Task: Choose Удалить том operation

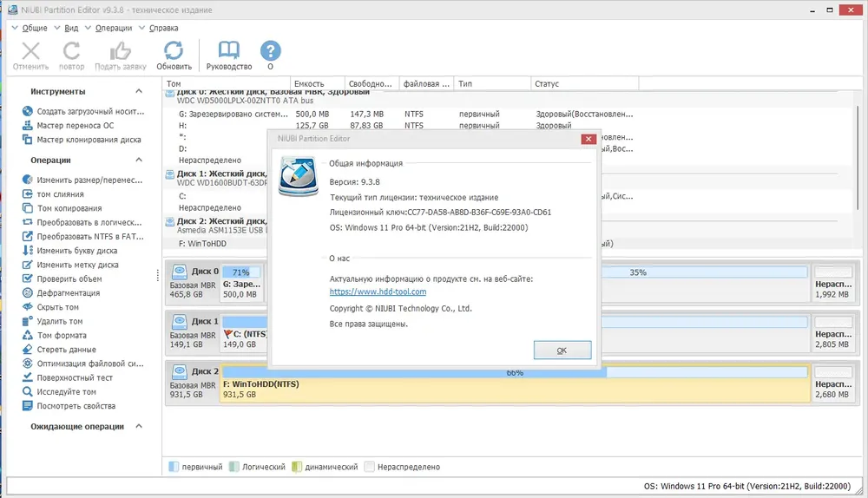Action: pyautogui.click(x=53, y=321)
